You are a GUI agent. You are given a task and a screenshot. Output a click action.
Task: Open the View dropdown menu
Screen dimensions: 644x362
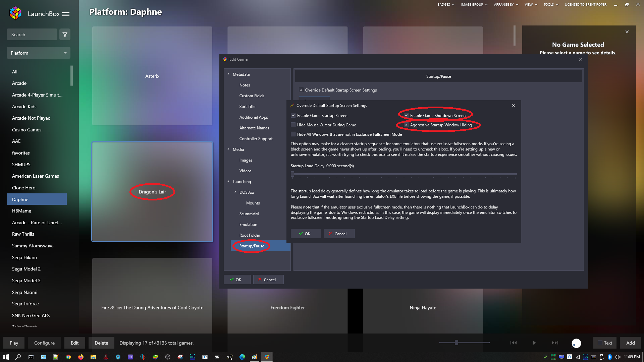[531, 5]
